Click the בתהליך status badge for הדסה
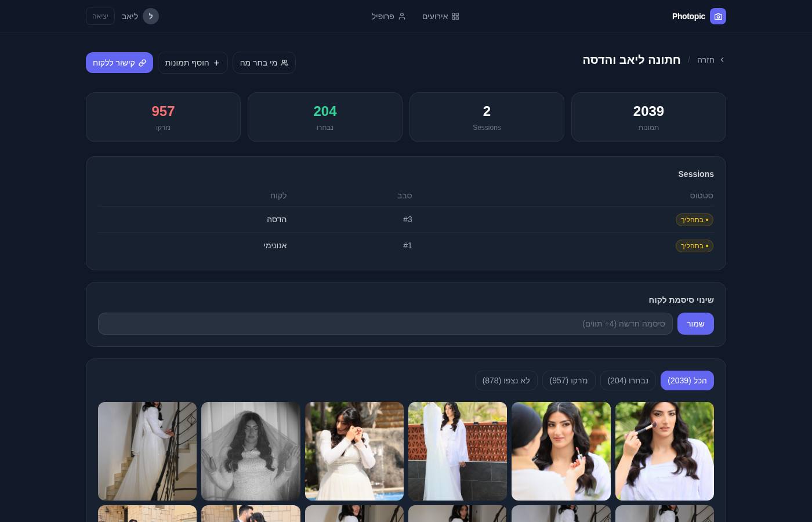Image resolution: width=812 pixels, height=522 pixels. click(x=694, y=220)
